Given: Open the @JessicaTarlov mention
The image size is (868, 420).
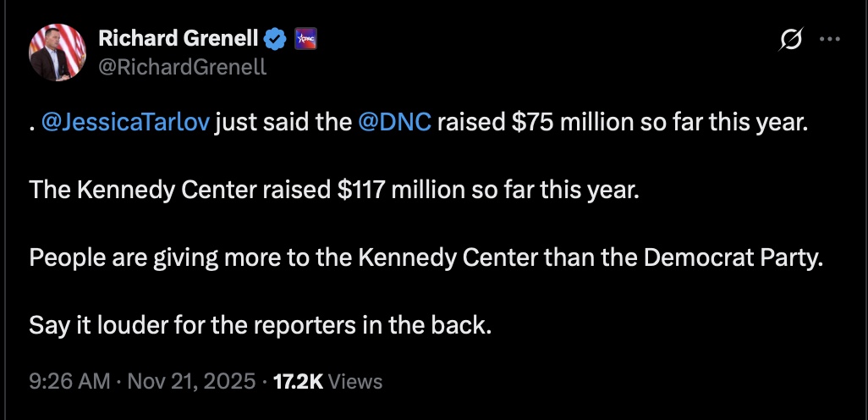Looking at the screenshot, I should pyautogui.click(x=125, y=123).
